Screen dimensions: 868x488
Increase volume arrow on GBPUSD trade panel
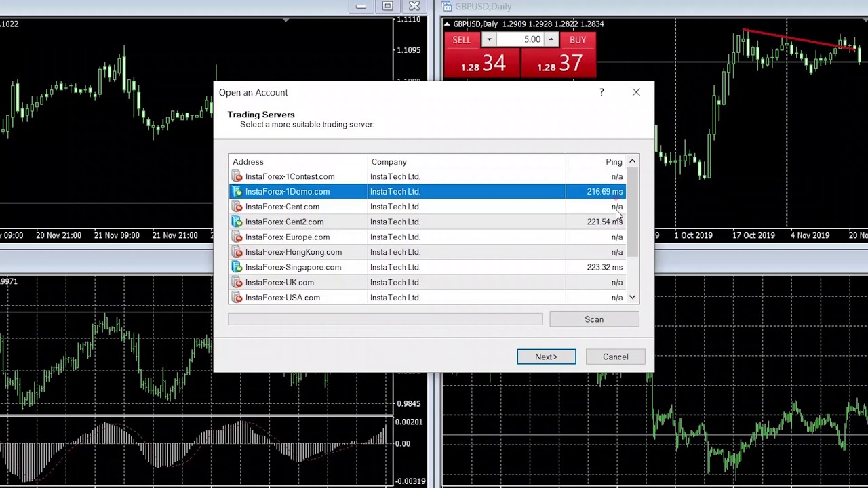[x=551, y=40]
